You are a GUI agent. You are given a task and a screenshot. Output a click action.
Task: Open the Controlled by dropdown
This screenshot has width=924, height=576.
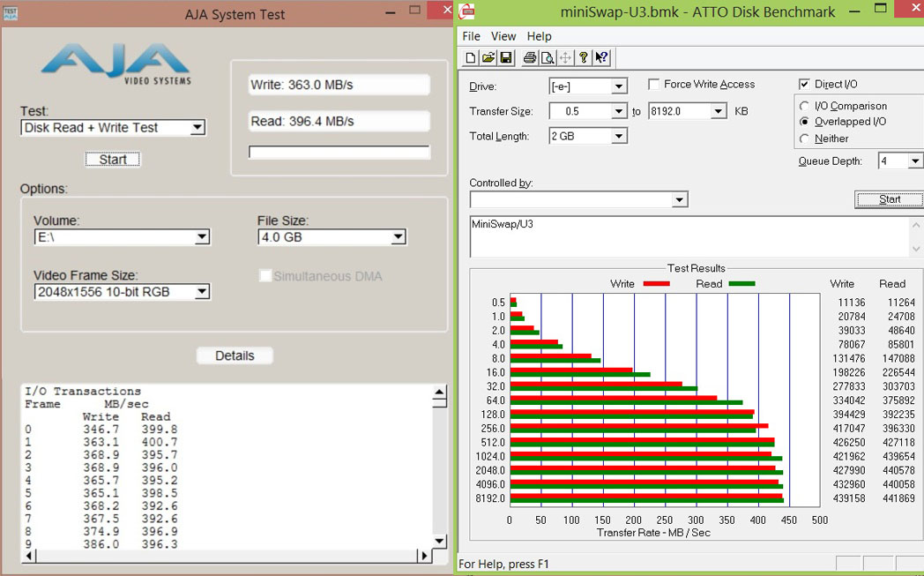click(680, 200)
